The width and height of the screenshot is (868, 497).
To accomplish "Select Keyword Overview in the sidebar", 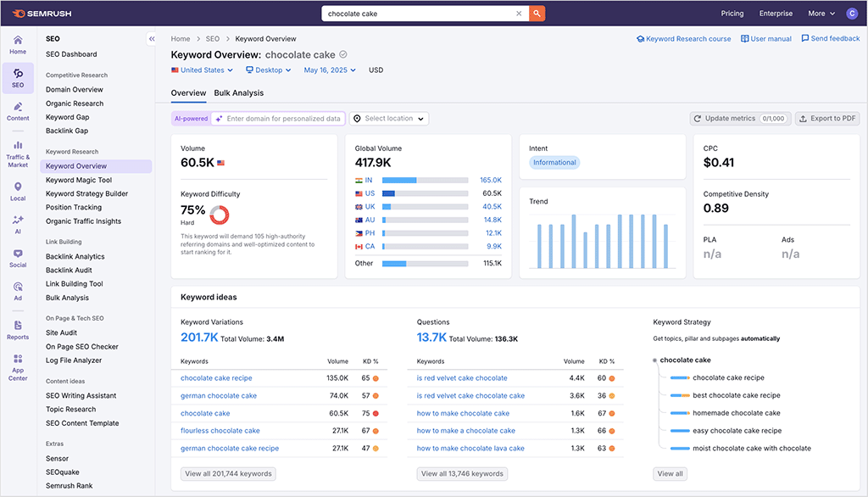I will 96,166.
